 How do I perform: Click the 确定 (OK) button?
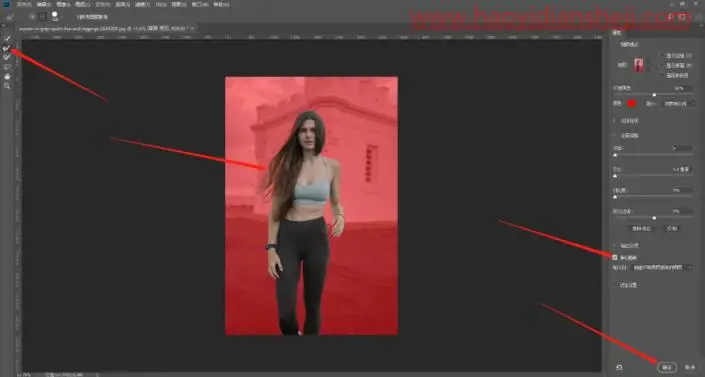667,368
